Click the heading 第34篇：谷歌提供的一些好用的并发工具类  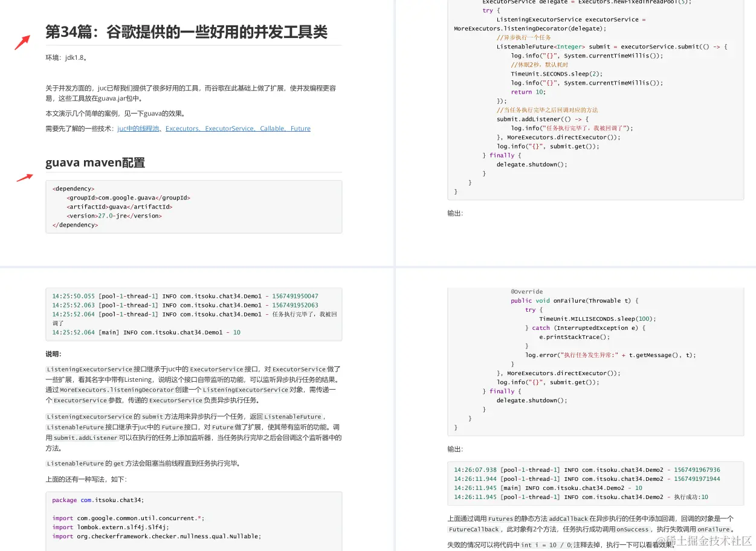point(186,32)
